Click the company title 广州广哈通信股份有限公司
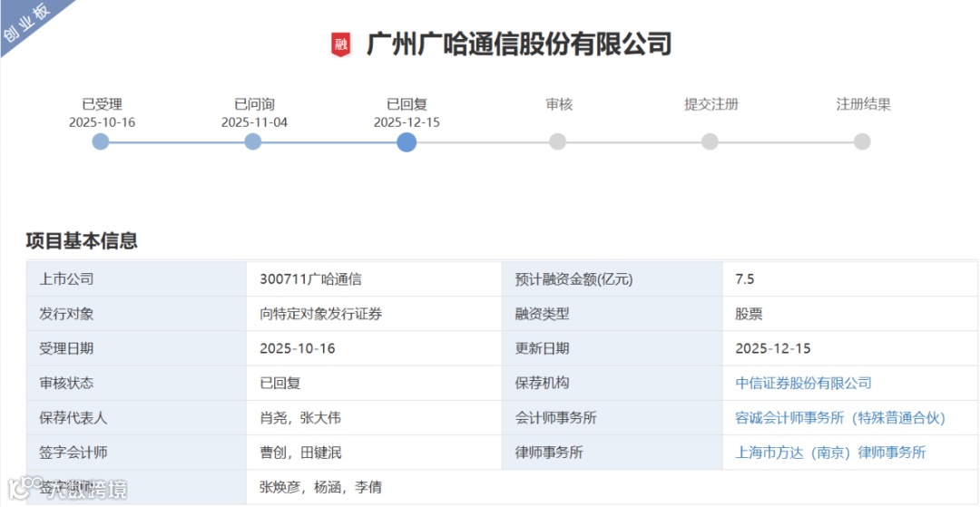The width and height of the screenshot is (980, 507). pos(519,45)
